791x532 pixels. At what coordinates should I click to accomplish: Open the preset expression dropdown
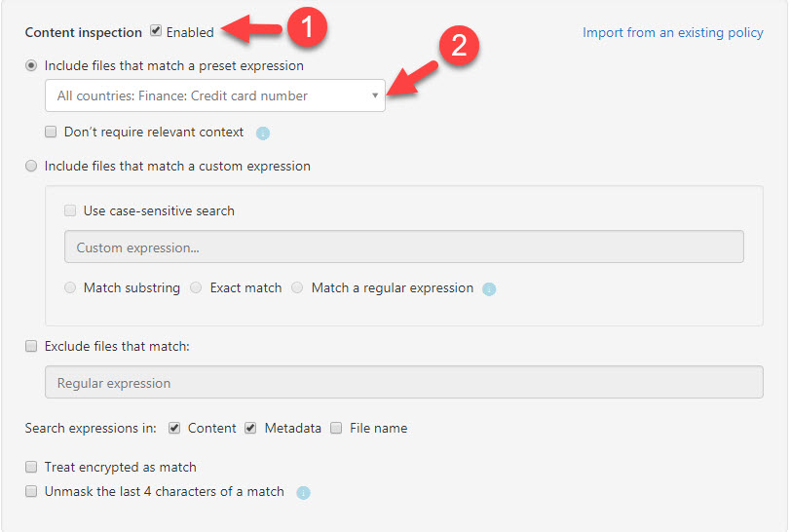pyautogui.click(x=215, y=95)
